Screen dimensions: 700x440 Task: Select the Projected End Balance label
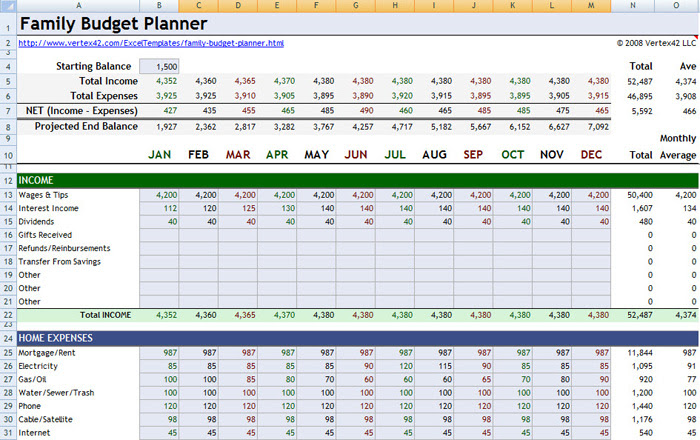pos(86,126)
